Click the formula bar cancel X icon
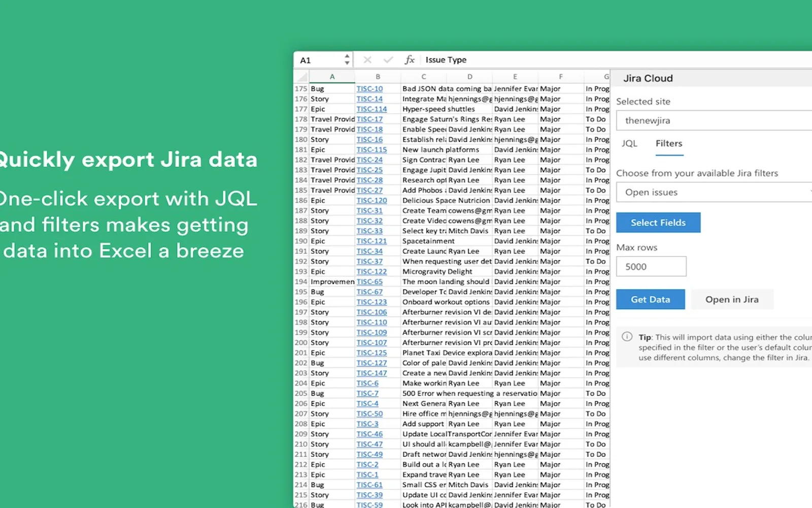Viewport: 812px width, 508px height. click(x=367, y=60)
